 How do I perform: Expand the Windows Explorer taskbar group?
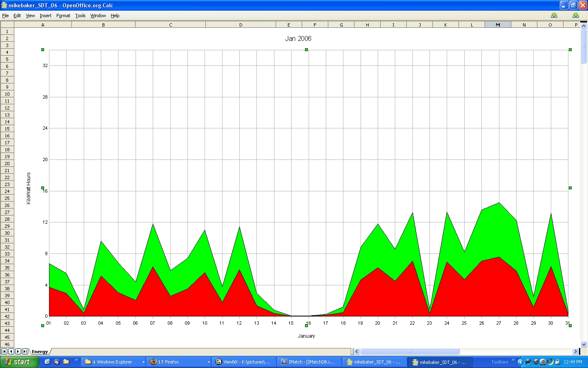pos(143,362)
